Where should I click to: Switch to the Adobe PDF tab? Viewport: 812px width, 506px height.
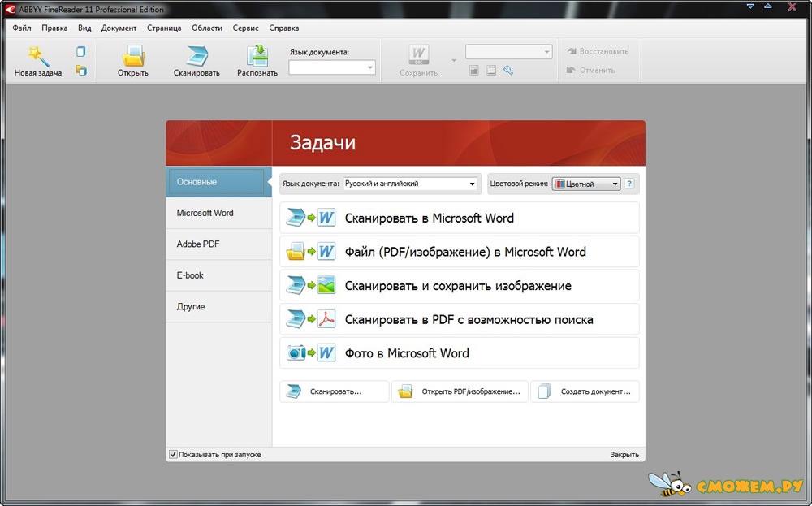218,244
